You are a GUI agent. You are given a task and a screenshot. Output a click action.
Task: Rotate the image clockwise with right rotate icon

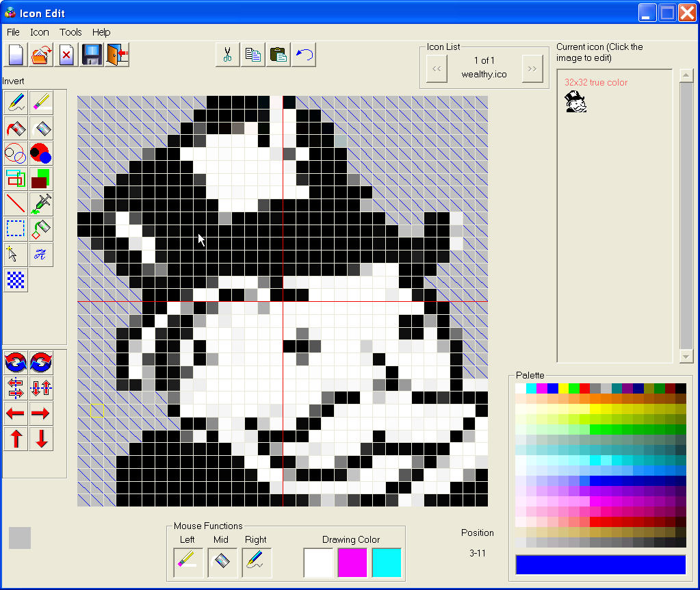41,362
